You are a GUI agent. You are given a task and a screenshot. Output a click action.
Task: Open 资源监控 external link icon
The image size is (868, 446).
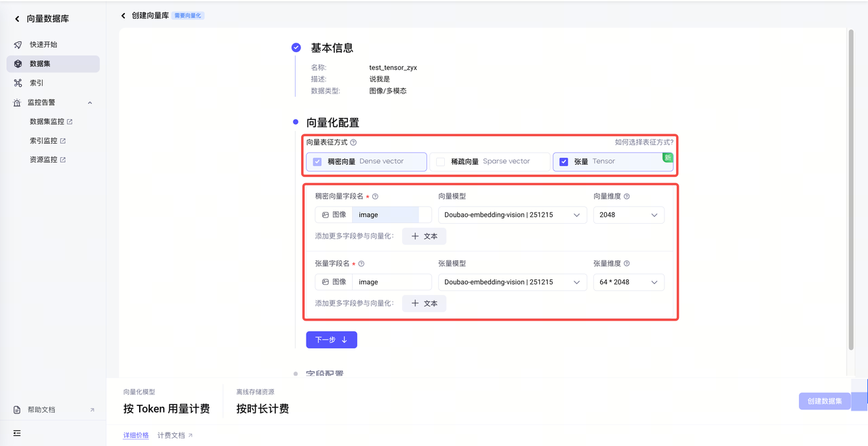63,160
